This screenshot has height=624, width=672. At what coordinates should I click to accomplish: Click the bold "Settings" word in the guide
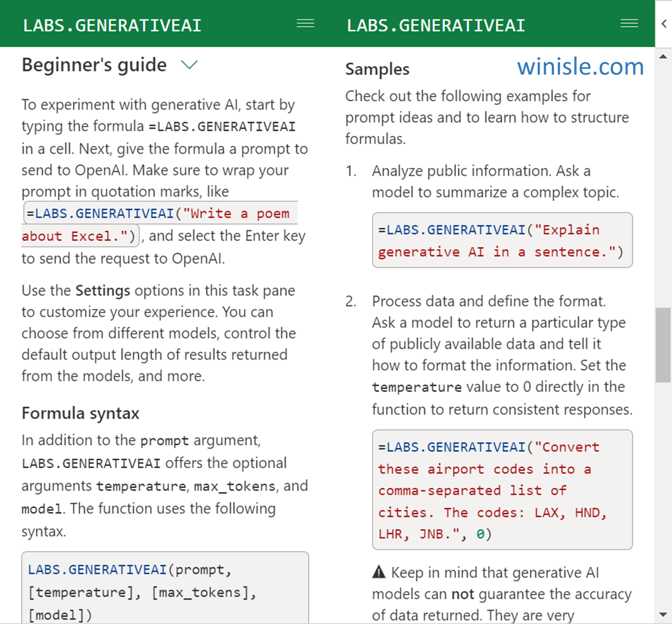pos(103,291)
